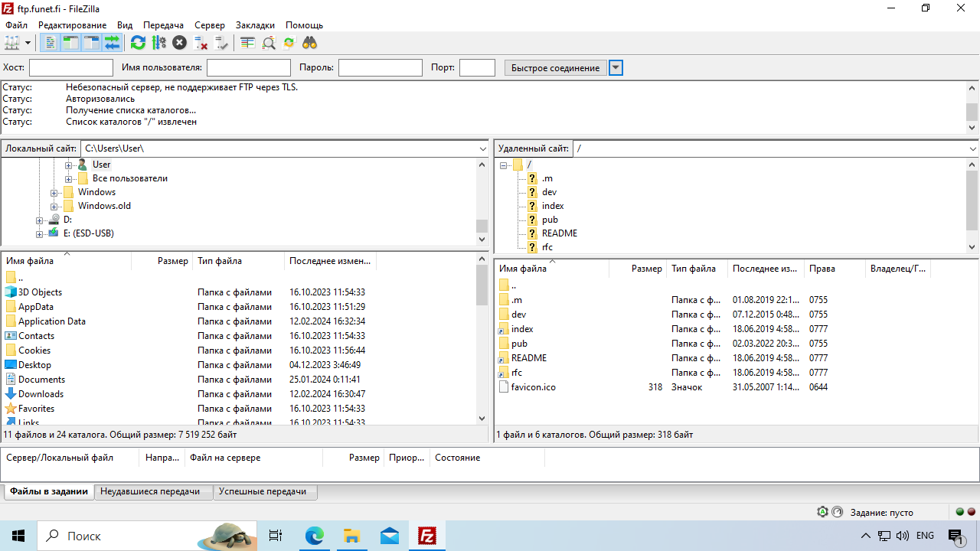This screenshot has height=551, width=980.
Task: Open the Site Manager icon
Action: coord(12,43)
